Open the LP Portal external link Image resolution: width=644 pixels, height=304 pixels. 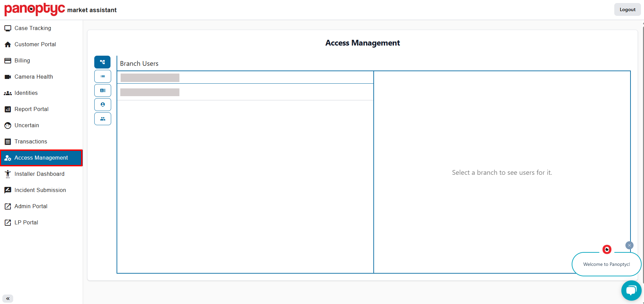(26, 222)
